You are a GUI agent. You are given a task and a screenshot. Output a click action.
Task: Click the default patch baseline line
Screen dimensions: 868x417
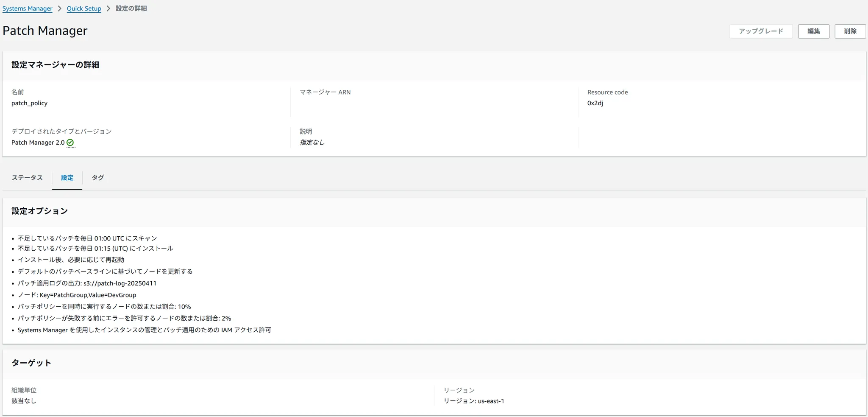pyautogui.click(x=105, y=271)
